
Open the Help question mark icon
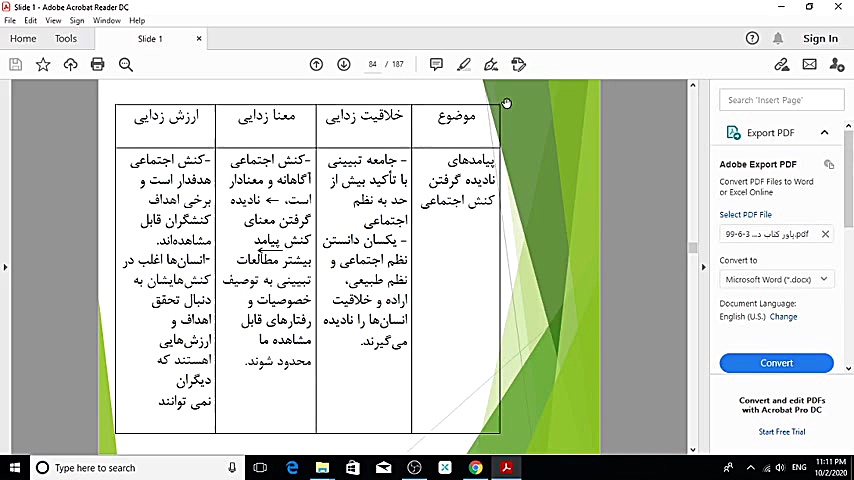(x=752, y=38)
